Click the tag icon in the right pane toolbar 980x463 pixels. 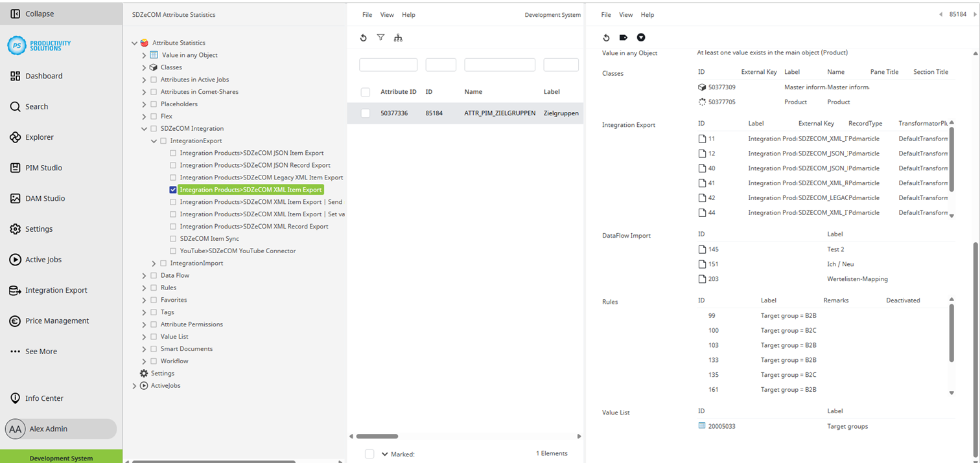tap(623, 37)
